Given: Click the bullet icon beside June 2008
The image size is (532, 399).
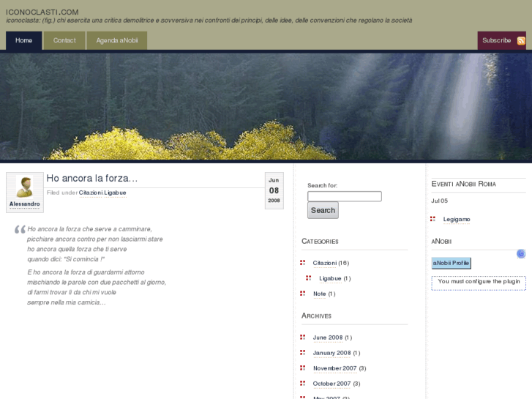Looking at the screenshot, I should [303, 337].
